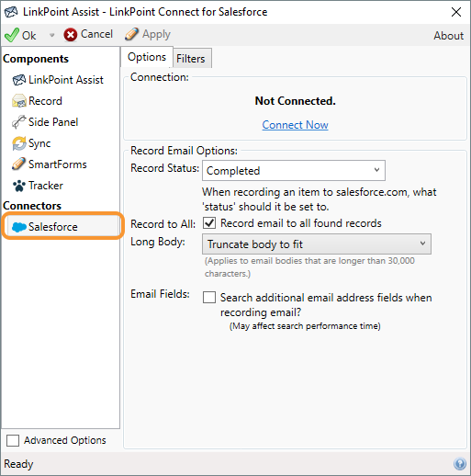Select the Options tab

coord(147,57)
